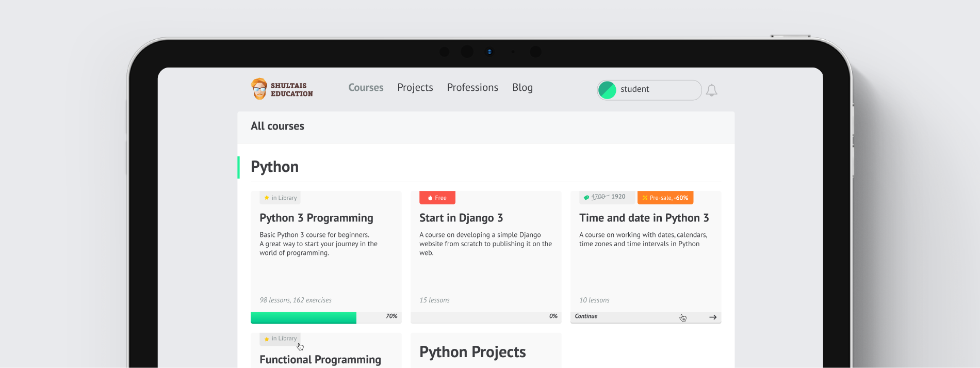
Task: Click the 70% progress bar
Action: click(x=326, y=317)
